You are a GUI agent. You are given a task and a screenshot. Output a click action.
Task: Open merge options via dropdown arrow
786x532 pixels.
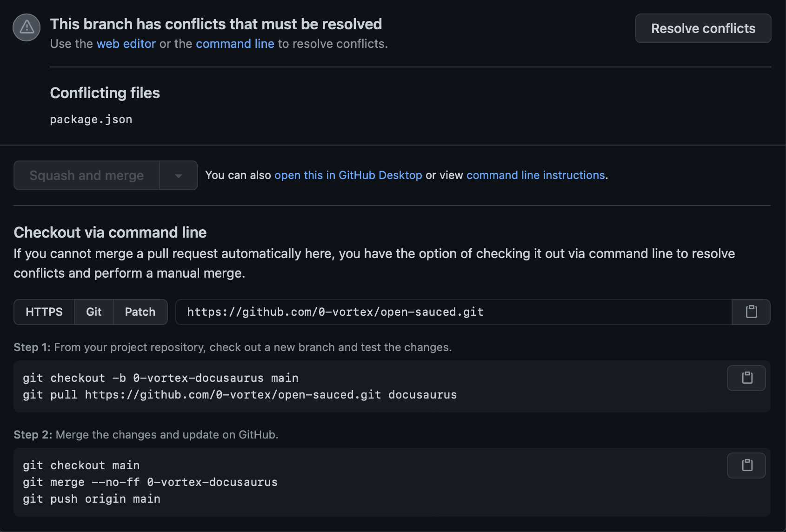coord(179,175)
